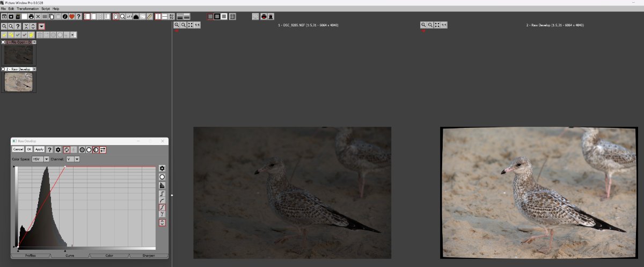The height and width of the screenshot is (267, 644).
Task: Click the red heart icon in the toolbar
Action: pos(71,17)
